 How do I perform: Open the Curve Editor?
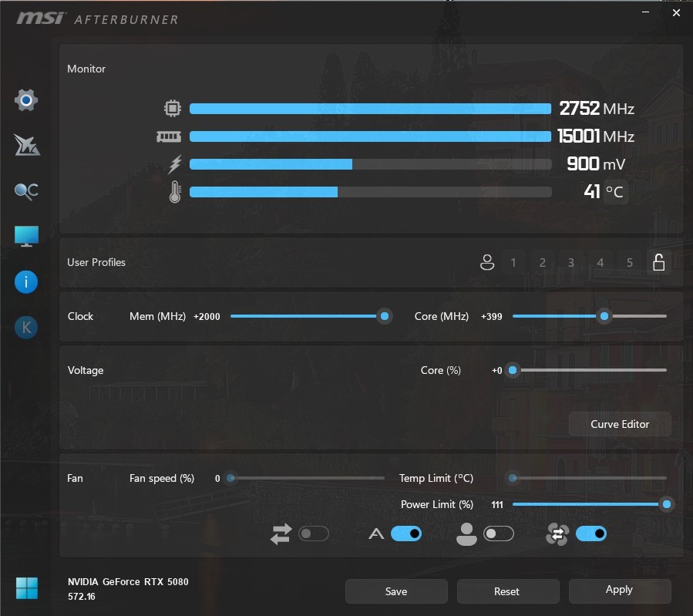pos(620,424)
